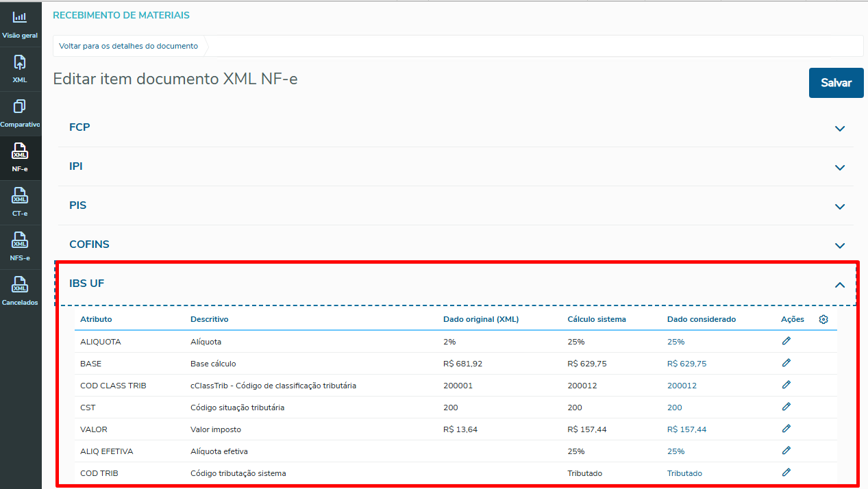Open the Visão geral sidebar icon
The height and width of the screenshot is (489, 868).
(20, 24)
